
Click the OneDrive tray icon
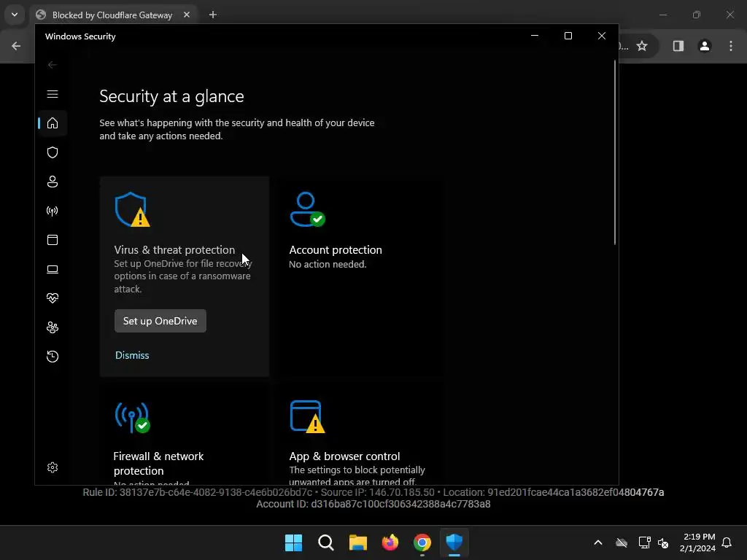click(622, 542)
